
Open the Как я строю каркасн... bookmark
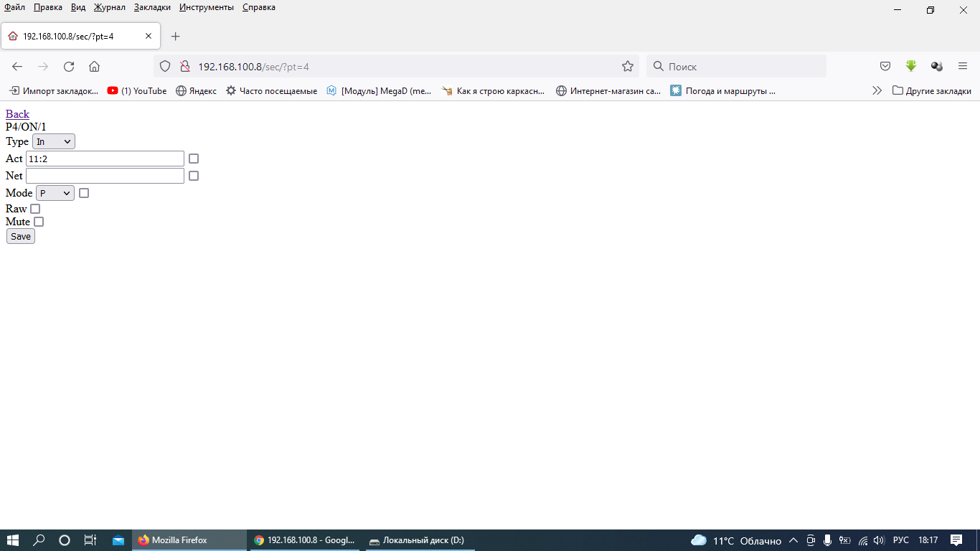[x=494, y=91]
